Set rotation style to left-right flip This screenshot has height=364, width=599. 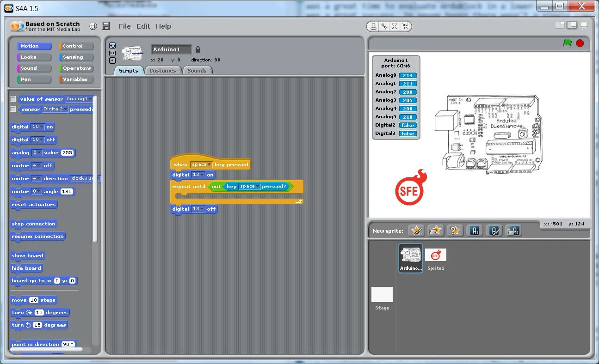coord(112,53)
